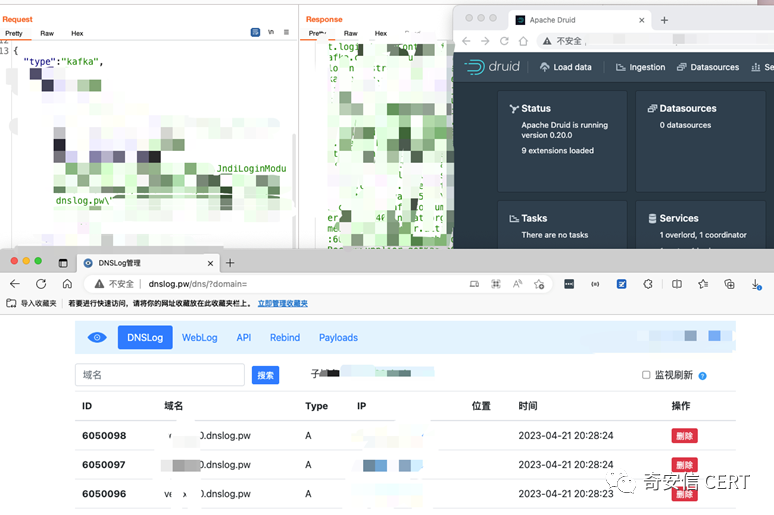Go back in the Druid browser window
The height and width of the screenshot is (515, 774).
click(466, 41)
